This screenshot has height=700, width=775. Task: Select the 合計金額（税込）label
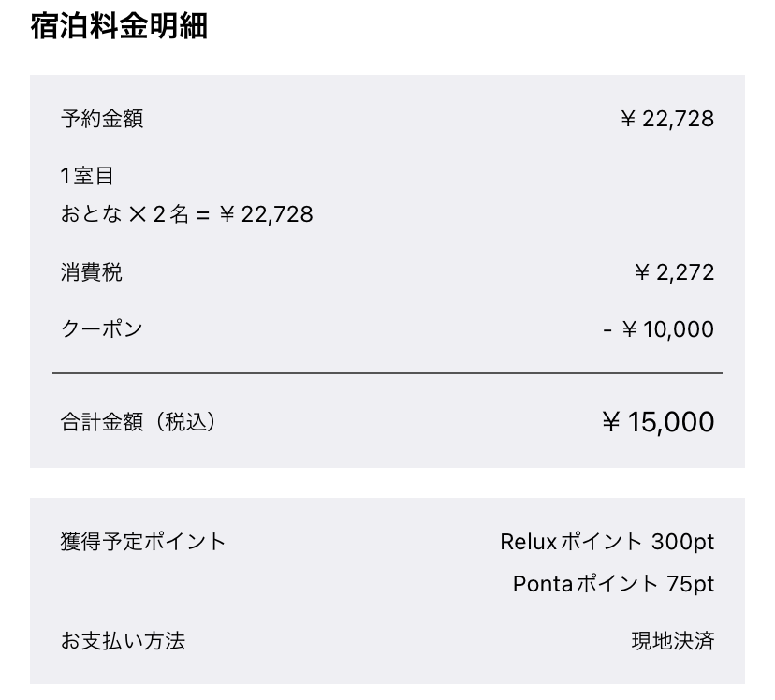point(138,422)
